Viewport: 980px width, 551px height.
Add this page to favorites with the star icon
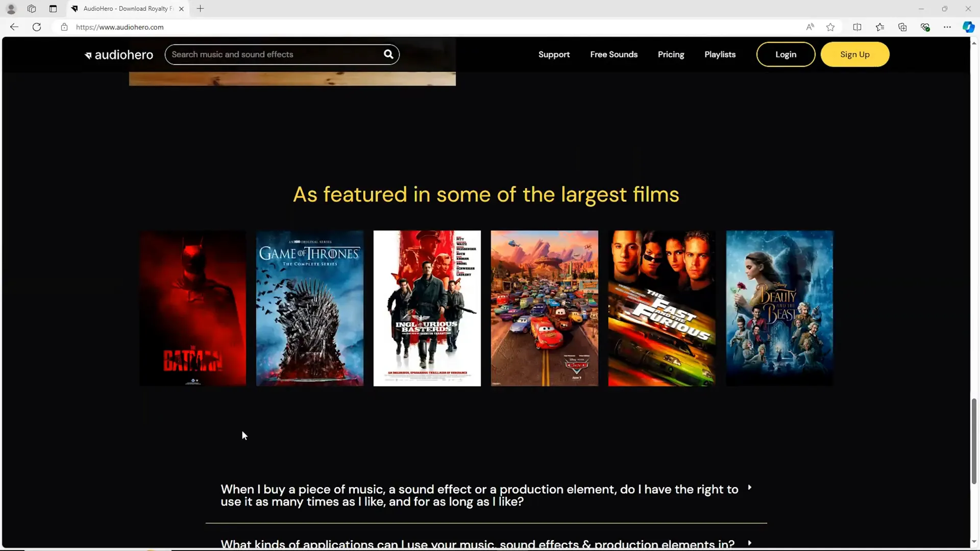coord(830,27)
